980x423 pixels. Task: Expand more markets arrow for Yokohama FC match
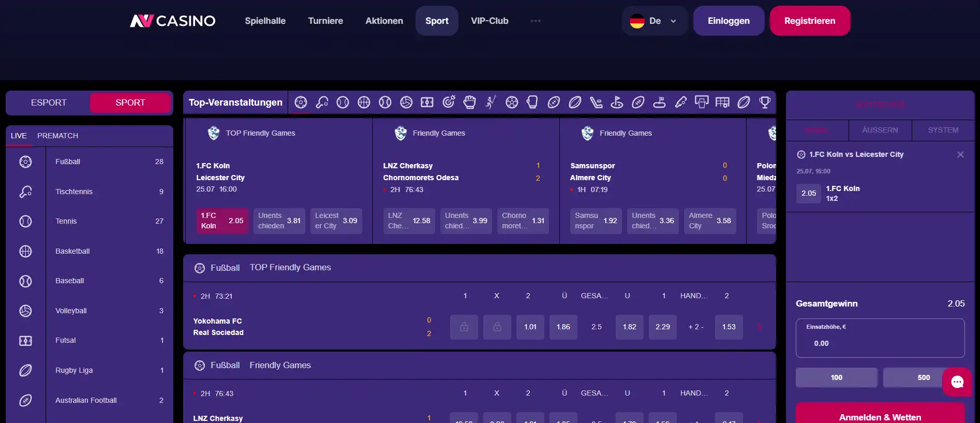point(760,327)
